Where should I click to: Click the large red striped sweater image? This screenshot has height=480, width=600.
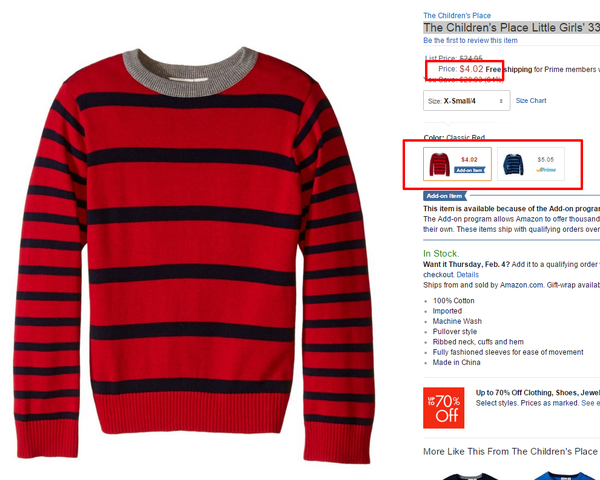(x=193, y=255)
